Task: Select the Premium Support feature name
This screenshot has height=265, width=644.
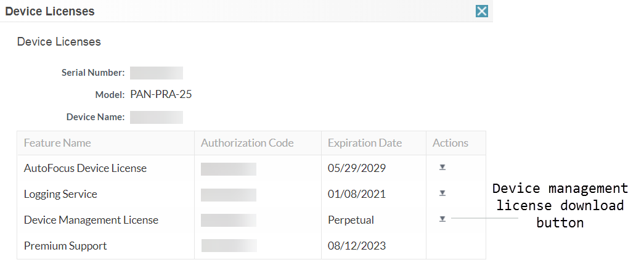Action: click(x=65, y=246)
